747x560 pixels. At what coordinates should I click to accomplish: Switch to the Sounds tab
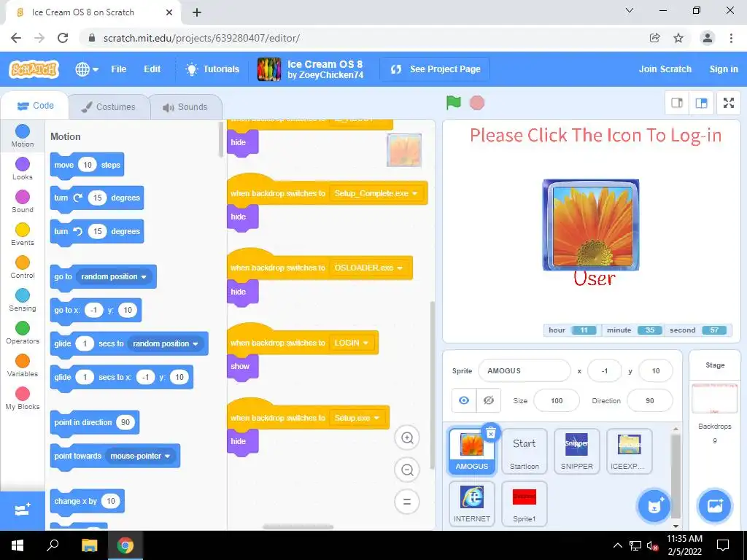185,106
